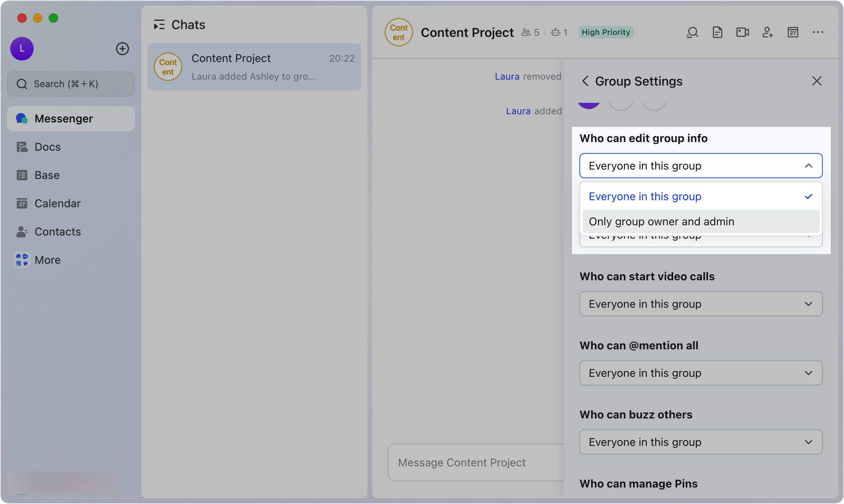
Task: Open Docs in the sidebar
Action: (71, 147)
